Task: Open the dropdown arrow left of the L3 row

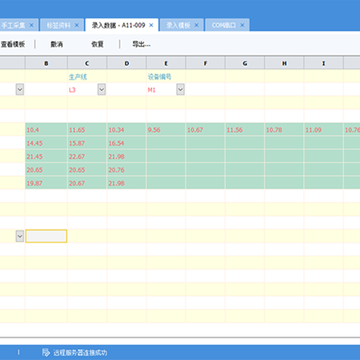Action: coord(20,89)
